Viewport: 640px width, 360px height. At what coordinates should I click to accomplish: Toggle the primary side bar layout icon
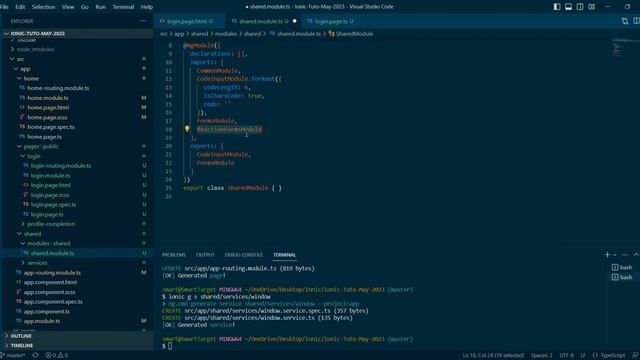click(557, 7)
